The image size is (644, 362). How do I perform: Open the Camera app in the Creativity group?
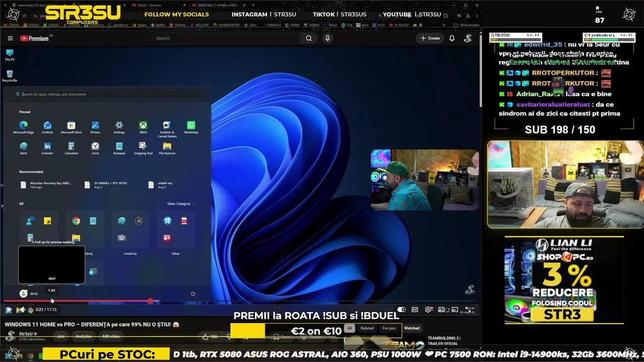pyautogui.click(x=122, y=237)
